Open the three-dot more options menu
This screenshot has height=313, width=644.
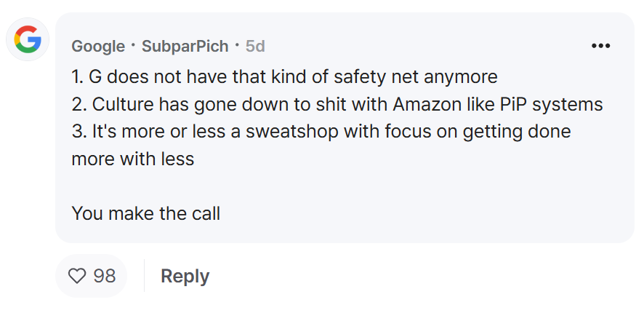600,46
